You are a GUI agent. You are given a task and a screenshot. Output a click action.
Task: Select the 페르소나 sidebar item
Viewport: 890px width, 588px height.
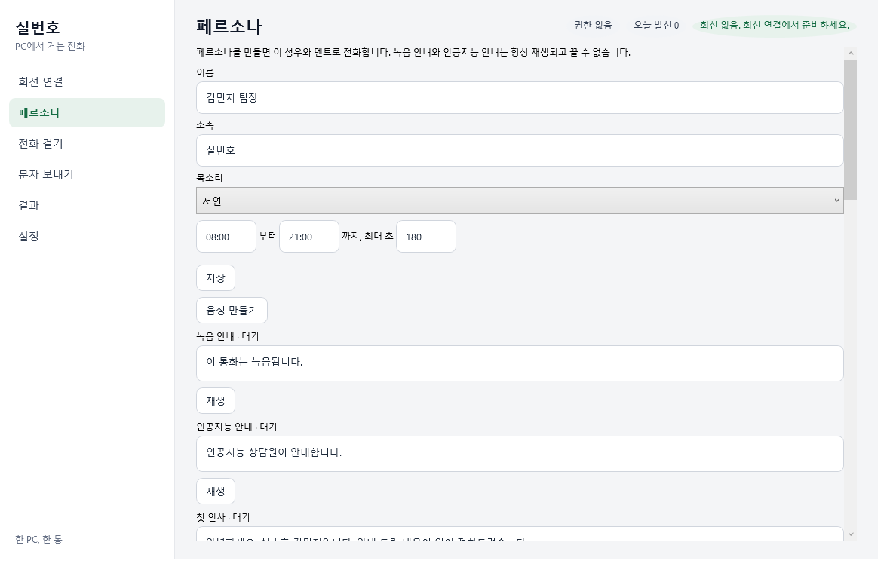(87, 112)
